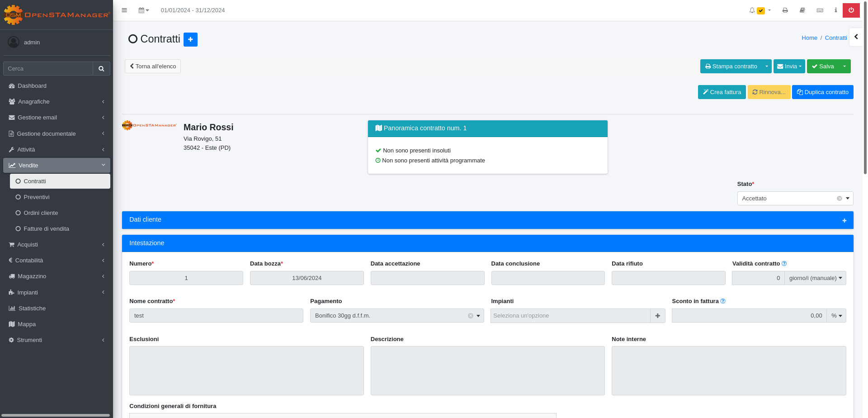The height and width of the screenshot is (418, 868).
Task: Open the validity unit giorno/i dropdown
Action: (815, 278)
